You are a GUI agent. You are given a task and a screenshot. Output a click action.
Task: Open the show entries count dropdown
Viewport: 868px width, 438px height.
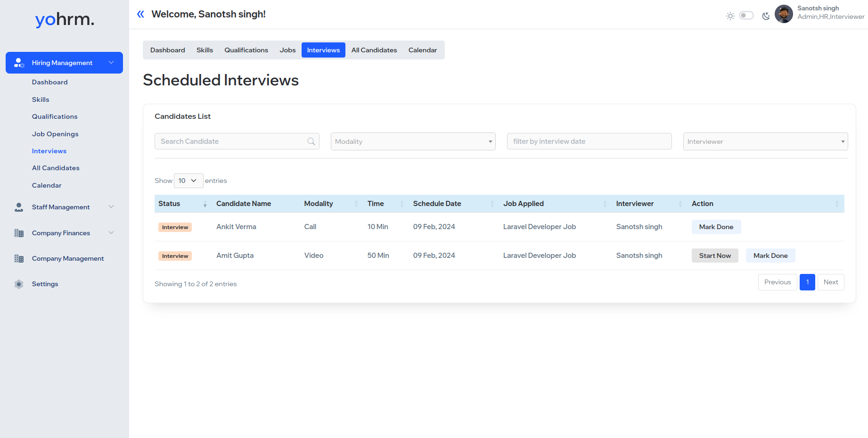(x=188, y=181)
